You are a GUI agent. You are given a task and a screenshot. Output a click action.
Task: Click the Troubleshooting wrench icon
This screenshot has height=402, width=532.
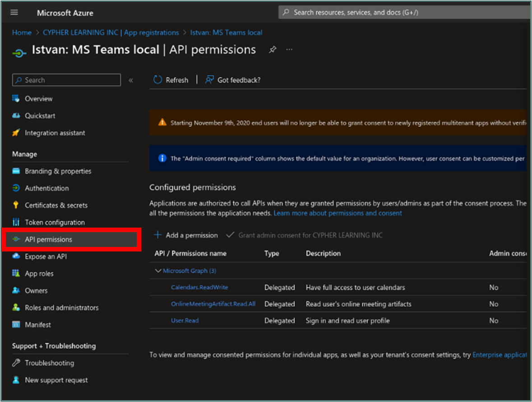(16, 363)
